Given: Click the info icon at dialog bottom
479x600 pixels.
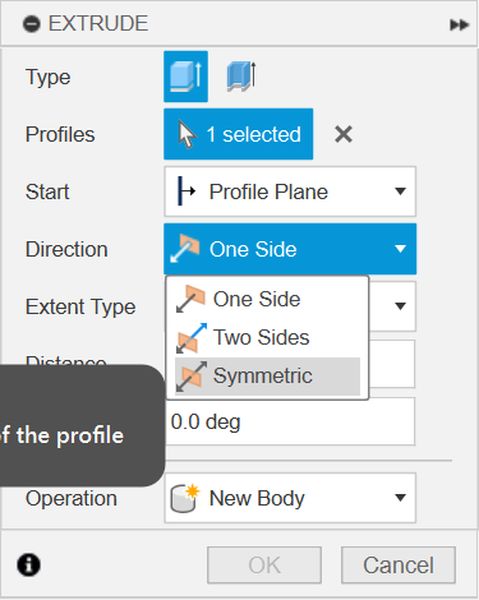Looking at the screenshot, I should tap(29, 564).
